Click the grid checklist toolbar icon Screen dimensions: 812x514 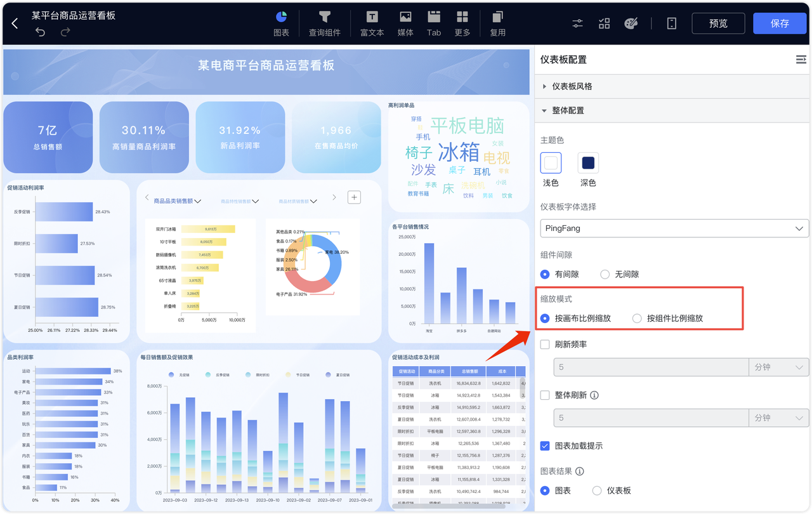coord(604,23)
